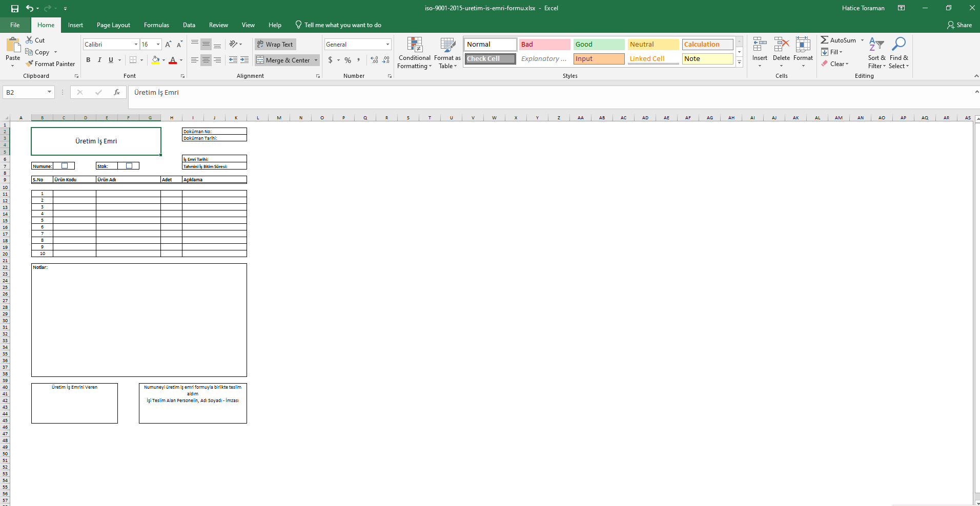Toggle Bold formatting
The width and height of the screenshot is (980, 506).
[88, 60]
